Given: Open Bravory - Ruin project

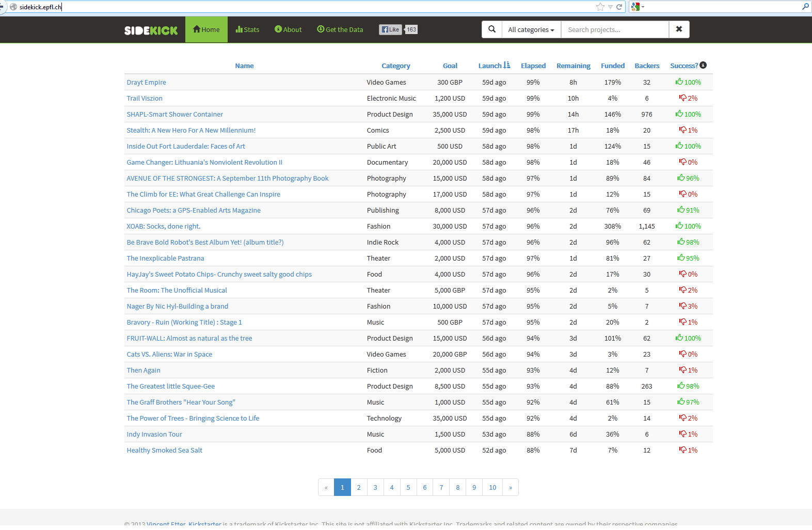Looking at the screenshot, I should (x=184, y=322).
